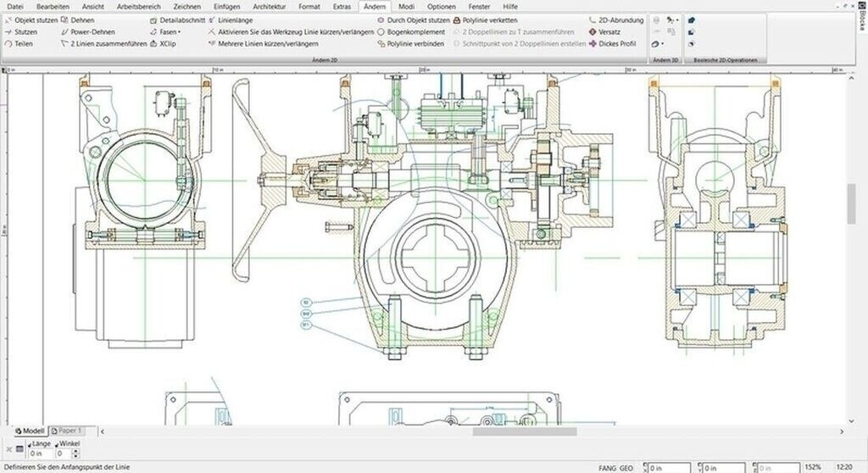Image resolution: width=868 pixels, height=473 pixels.
Task: Toggle the GEO mode in status bar
Action: [x=626, y=467]
